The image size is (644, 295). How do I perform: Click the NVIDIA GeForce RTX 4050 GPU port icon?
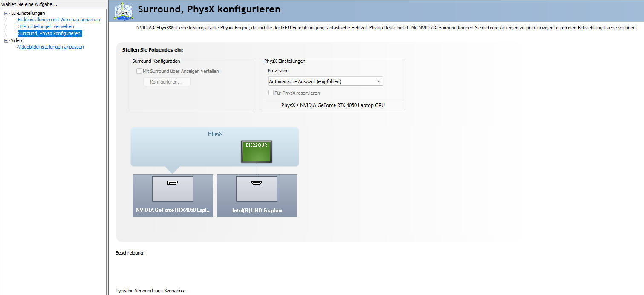point(173,183)
